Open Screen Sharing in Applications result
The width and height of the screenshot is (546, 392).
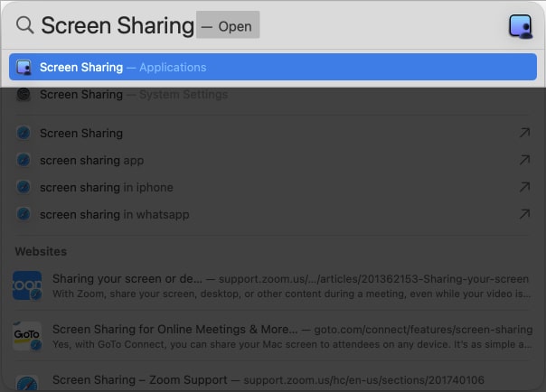coord(273,67)
